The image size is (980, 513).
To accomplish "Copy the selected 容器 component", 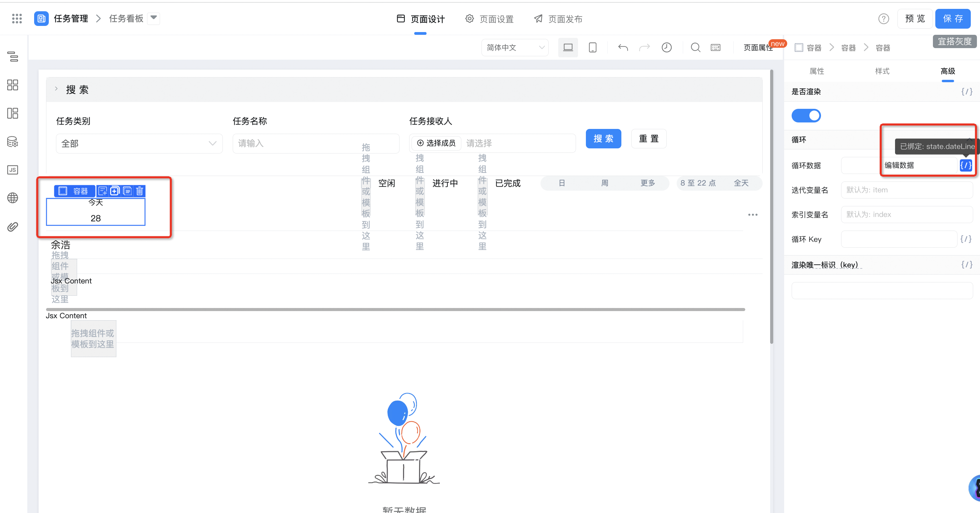I will click(115, 191).
